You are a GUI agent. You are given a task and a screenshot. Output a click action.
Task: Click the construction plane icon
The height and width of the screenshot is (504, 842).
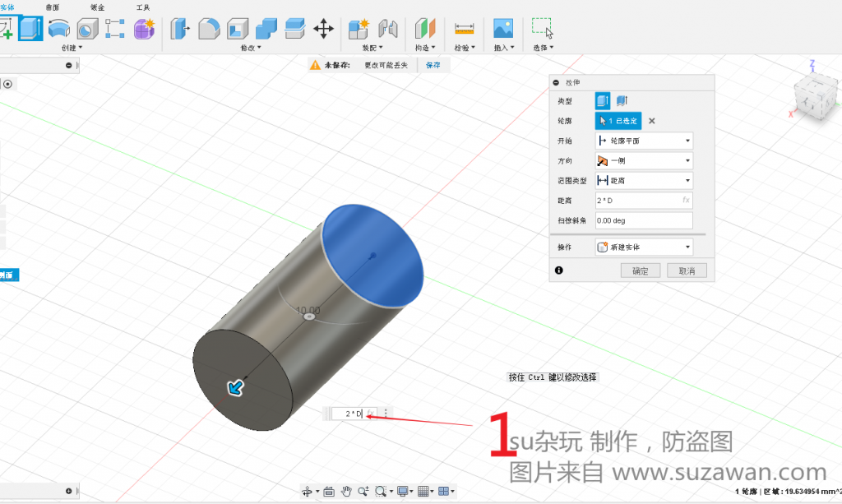425,29
